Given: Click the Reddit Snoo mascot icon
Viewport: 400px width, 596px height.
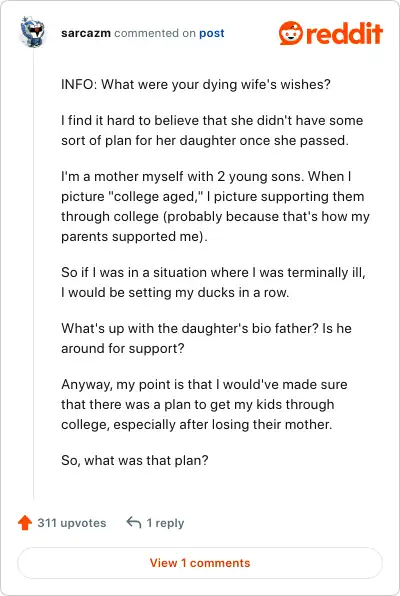Looking at the screenshot, I should [291, 33].
